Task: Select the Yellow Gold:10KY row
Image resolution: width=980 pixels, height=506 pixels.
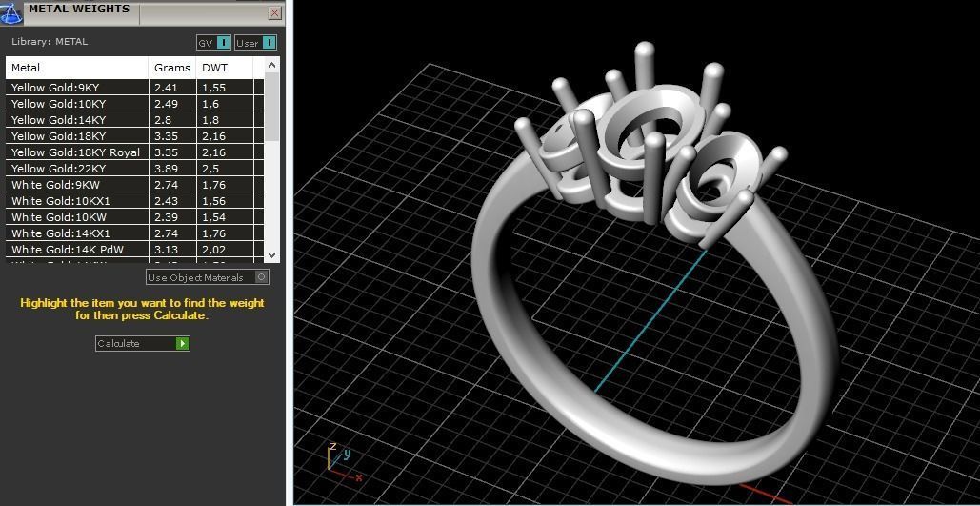Action: tap(135, 104)
